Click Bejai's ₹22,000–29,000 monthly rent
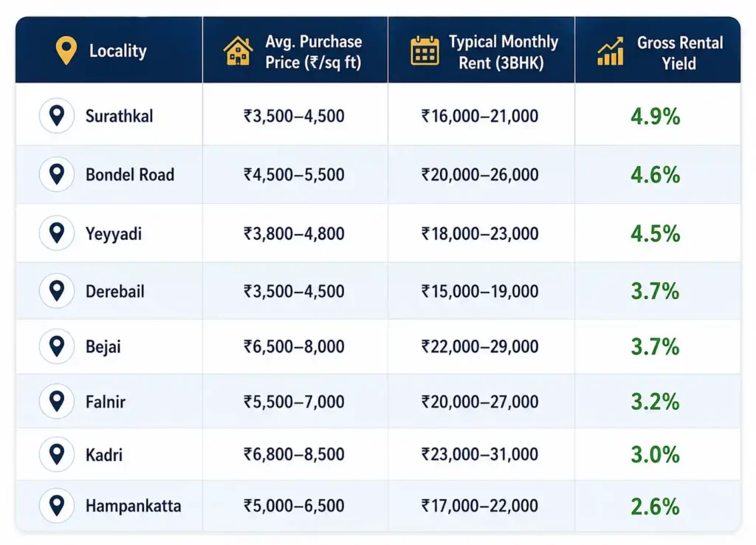Screen dimensions: 756x545 (x=480, y=346)
